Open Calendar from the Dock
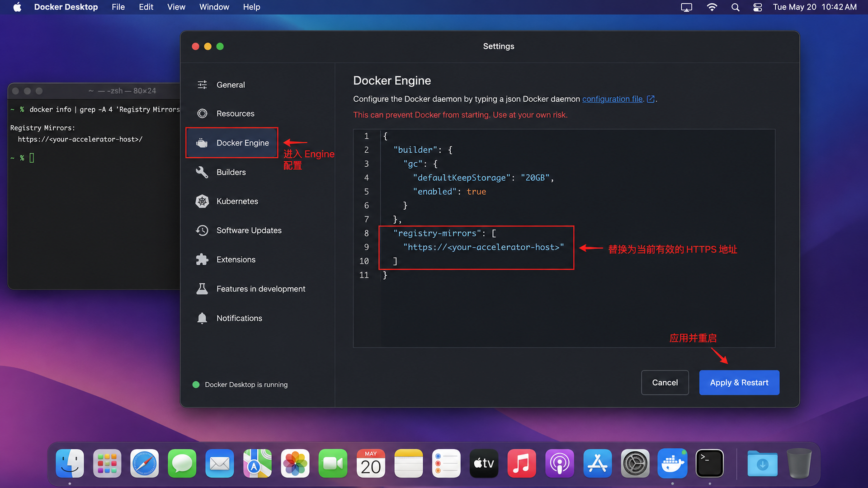868x488 pixels. point(371,464)
